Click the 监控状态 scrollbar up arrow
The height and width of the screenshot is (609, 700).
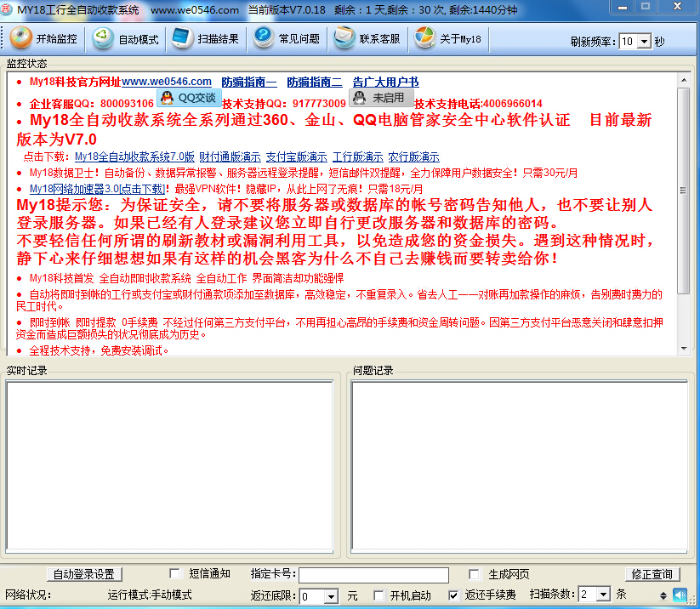click(684, 80)
